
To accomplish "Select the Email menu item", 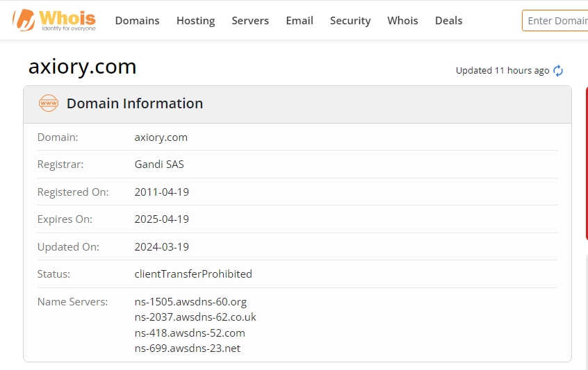I will (x=300, y=21).
